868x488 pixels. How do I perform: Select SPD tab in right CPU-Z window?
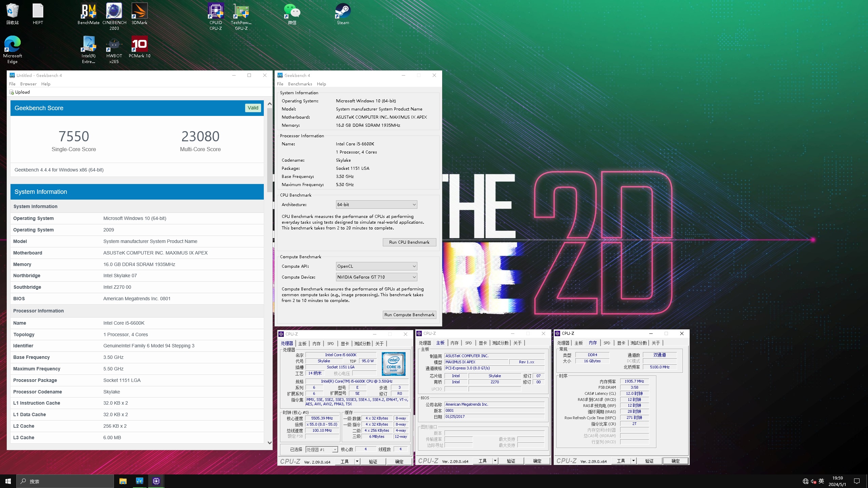tap(607, 343)
